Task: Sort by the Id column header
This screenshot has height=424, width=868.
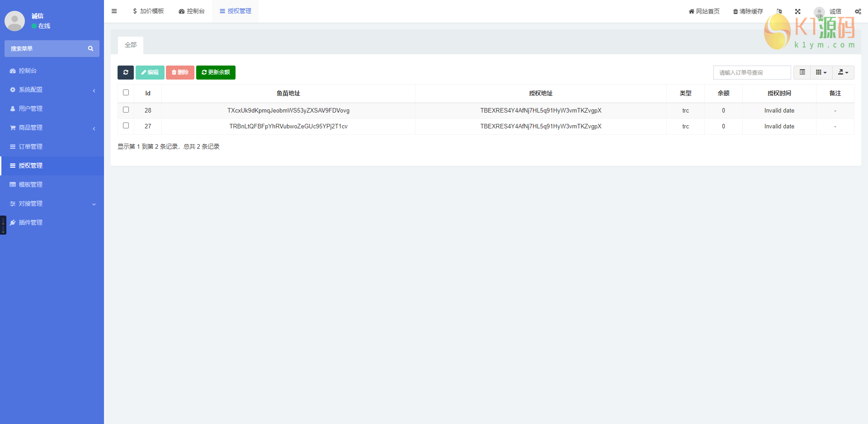Action: [x=148, y=94]
